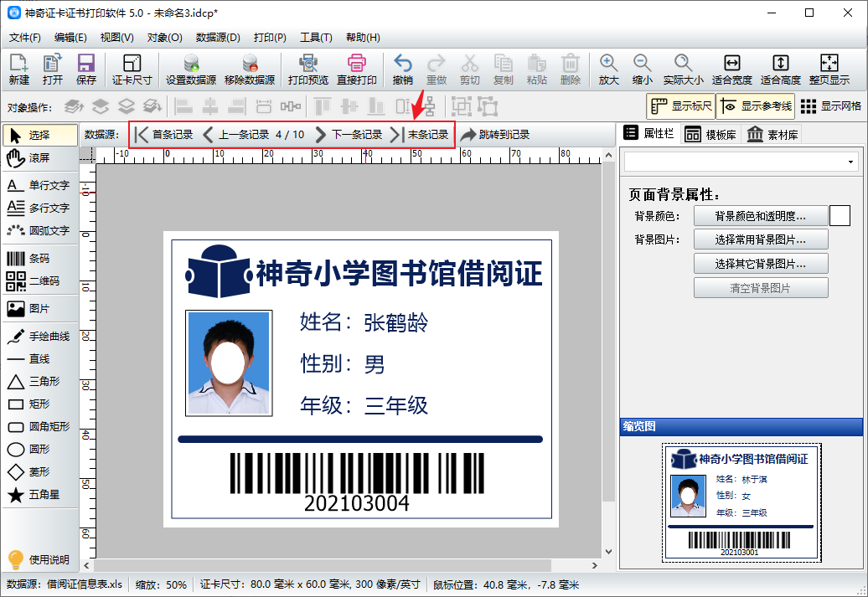Image resolution: width=868 pixels, height=597 pixels.
Task: Select the 选择 pointer tool
Action: (x=40, y=135)
